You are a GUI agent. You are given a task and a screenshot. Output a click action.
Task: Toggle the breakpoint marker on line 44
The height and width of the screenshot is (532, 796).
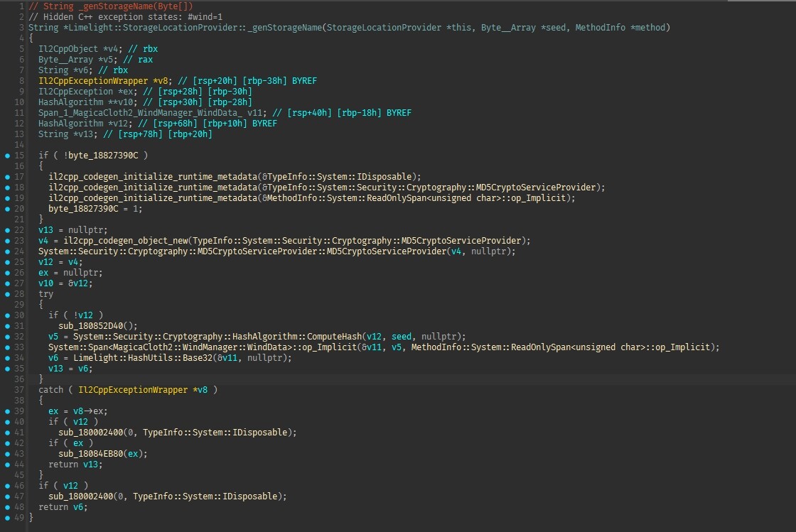point(7,465)
